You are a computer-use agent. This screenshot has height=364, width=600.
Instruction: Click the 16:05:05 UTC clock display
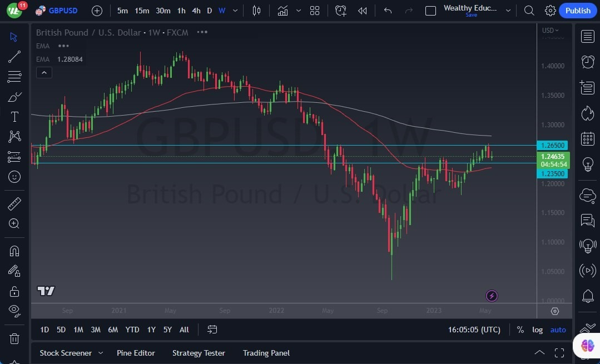[474, 330]
